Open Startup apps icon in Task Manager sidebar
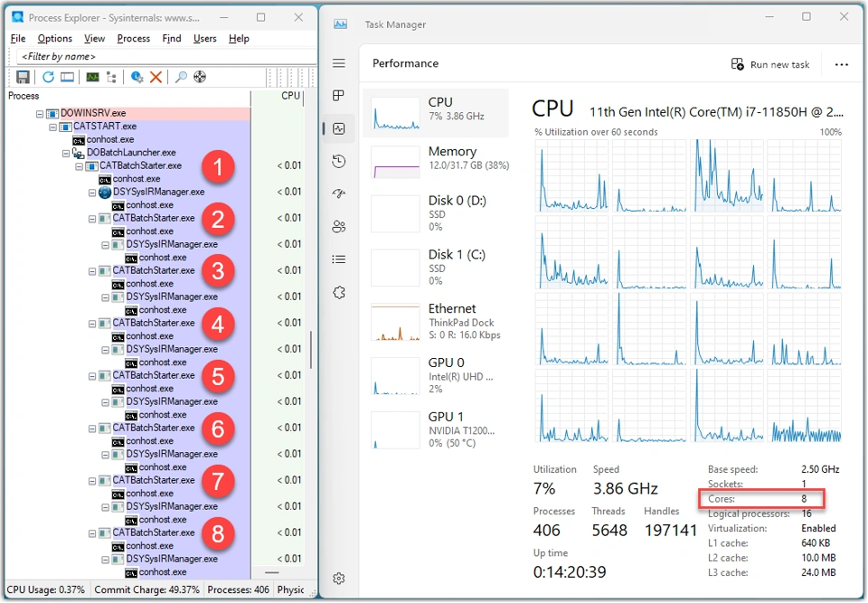This screenshot has height=603, width=868. click(339, 193)
